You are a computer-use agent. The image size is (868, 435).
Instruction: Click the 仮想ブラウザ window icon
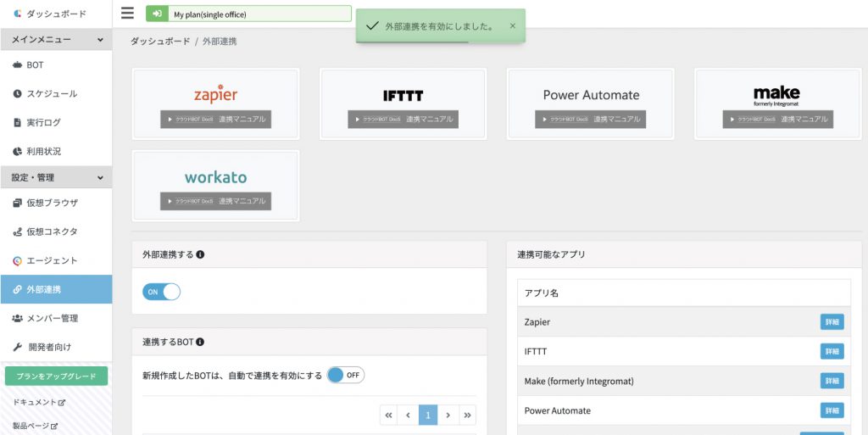(17, 204)
